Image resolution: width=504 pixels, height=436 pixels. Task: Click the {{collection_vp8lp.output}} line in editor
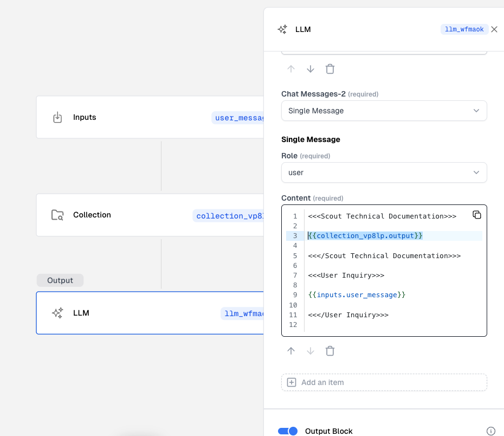click(365, 236)
